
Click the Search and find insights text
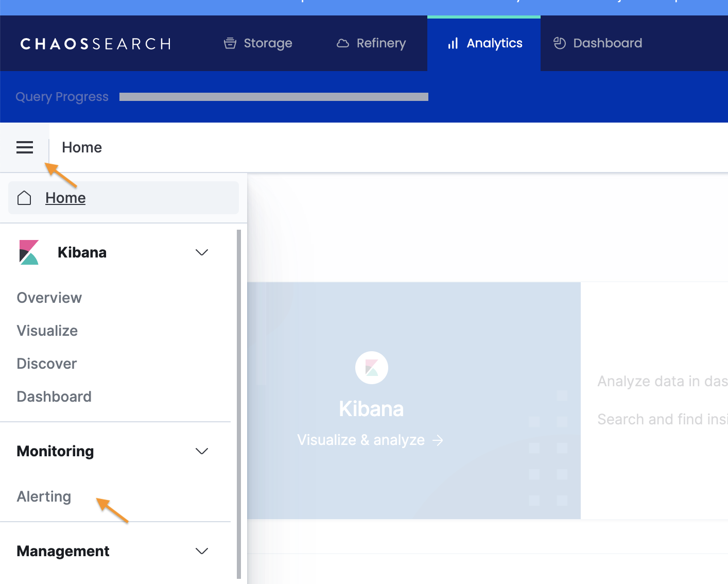(663, 419)
